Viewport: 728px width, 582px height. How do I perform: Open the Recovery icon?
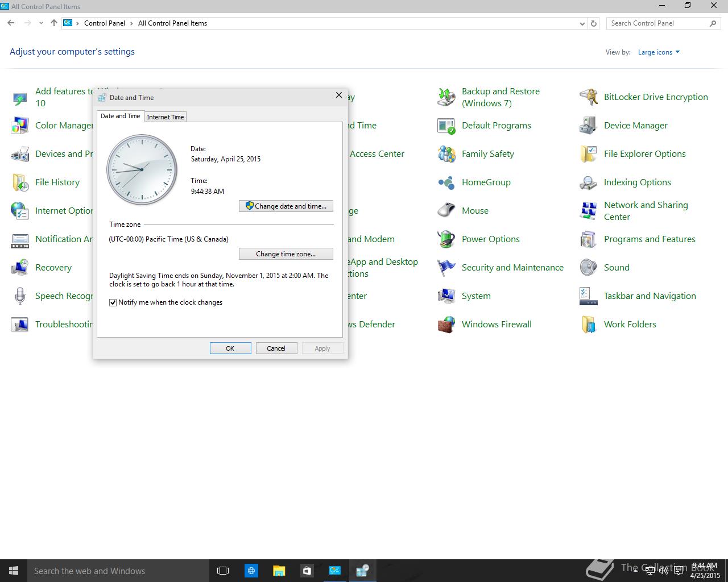20,268
